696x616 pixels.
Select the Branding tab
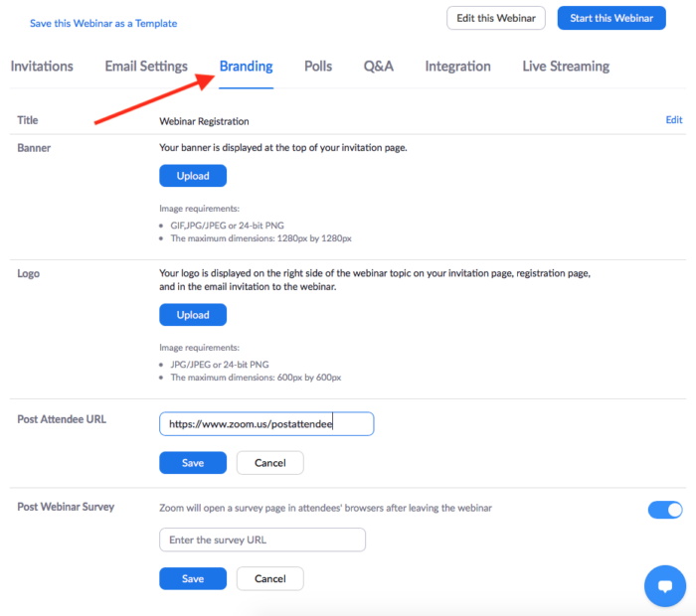[x=246, y=67]
